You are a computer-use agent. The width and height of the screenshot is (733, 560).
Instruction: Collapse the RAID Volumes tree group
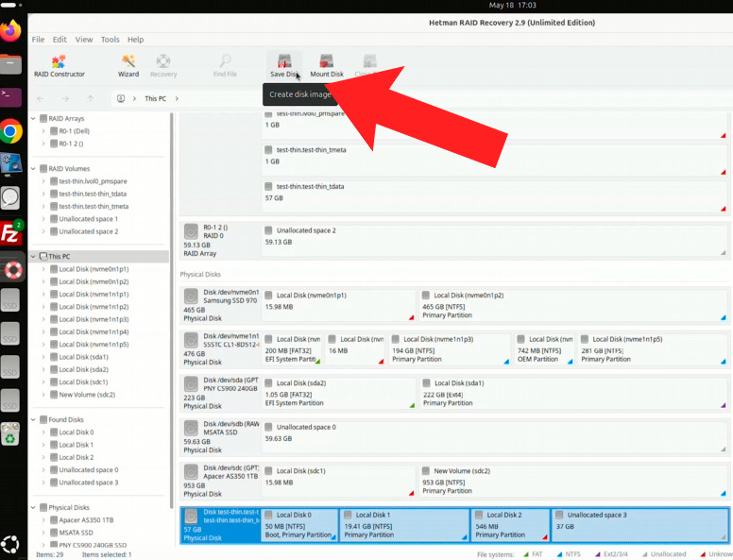coord(33,169)
